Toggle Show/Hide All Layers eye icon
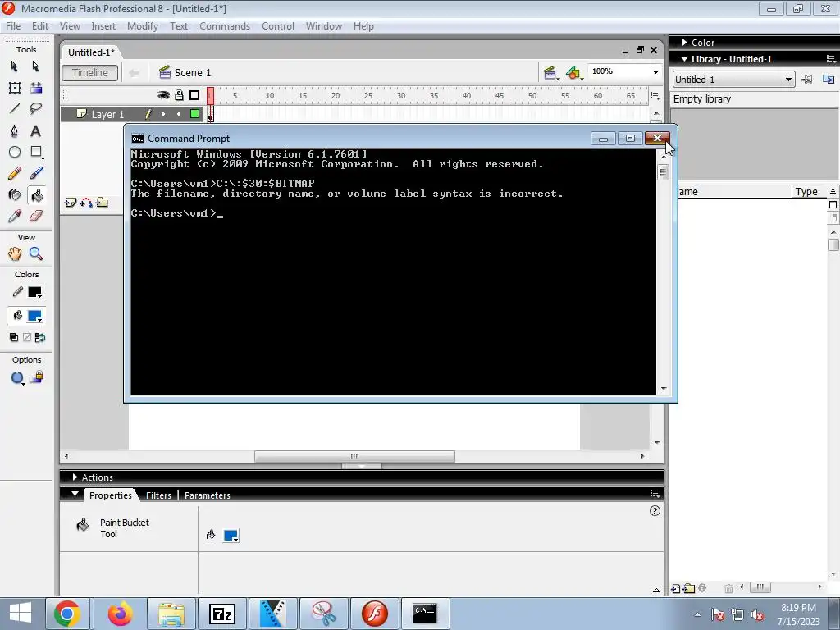The width and height of the screenshot is (840, 630). click(x=163, y=95)
